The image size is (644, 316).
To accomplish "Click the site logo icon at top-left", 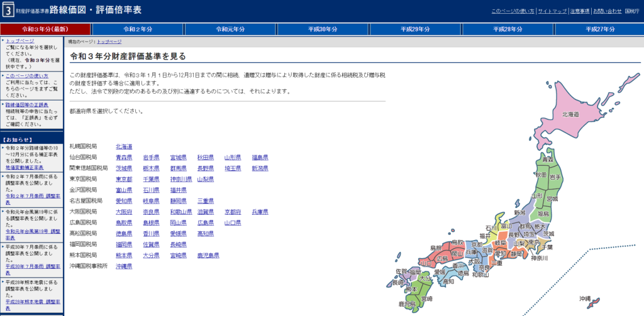I will (8, 11).
